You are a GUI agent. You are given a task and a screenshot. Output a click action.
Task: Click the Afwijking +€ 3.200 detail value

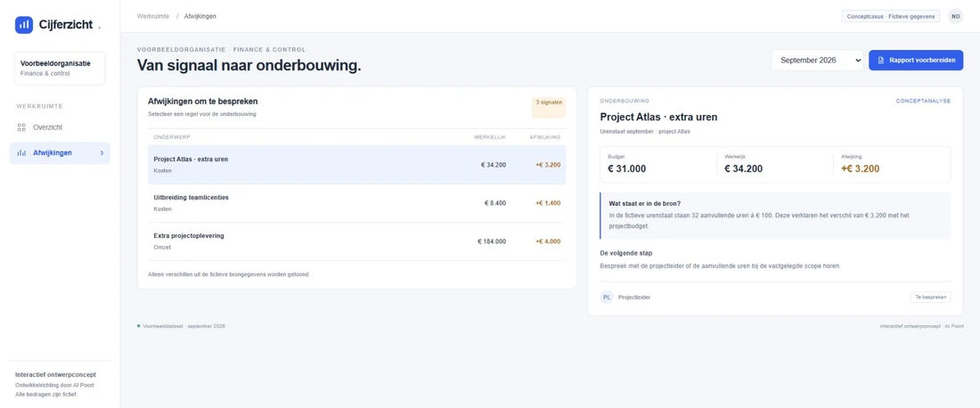pyautogui.click(x=860, y=168)
